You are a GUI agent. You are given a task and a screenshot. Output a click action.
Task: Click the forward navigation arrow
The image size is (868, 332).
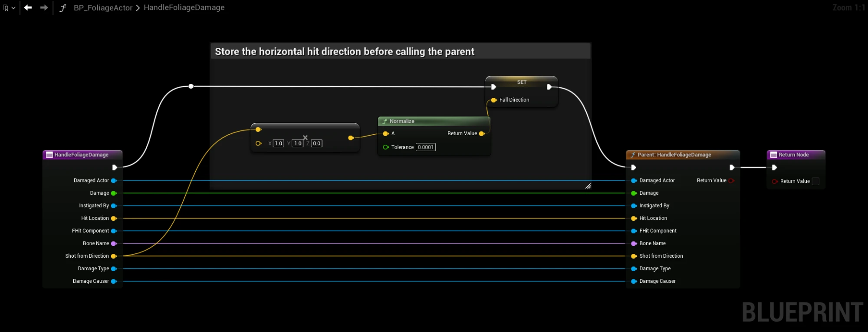click(x=44, y=7)
